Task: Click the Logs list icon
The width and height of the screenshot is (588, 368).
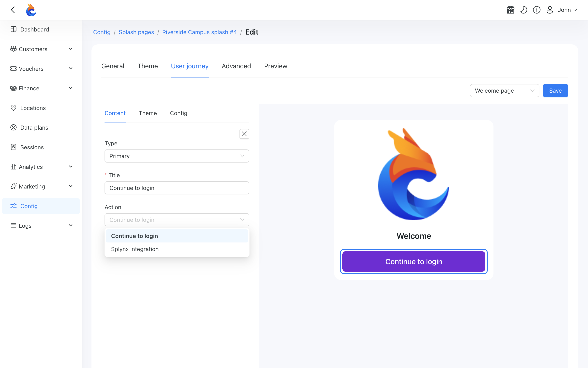Action: coord(13,226)
